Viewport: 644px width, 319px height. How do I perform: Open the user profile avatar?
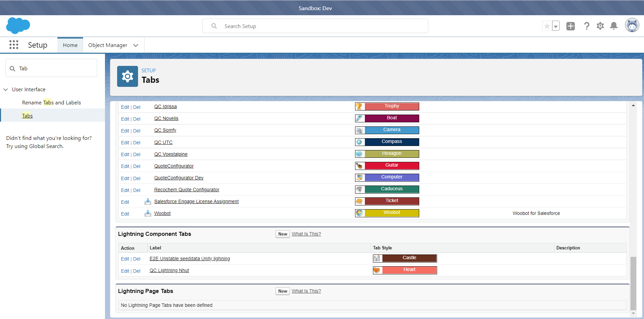pyautogui.click(x=632, y=25)
